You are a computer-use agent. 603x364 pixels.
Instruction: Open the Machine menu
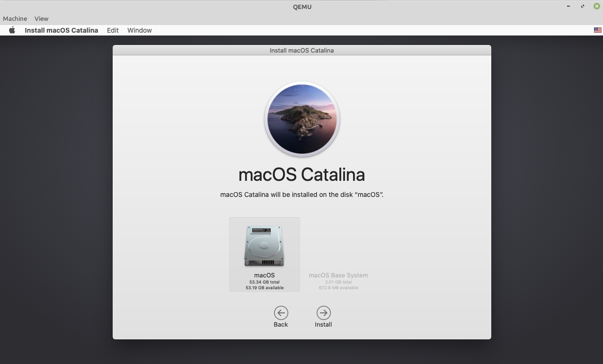[15, 18]
